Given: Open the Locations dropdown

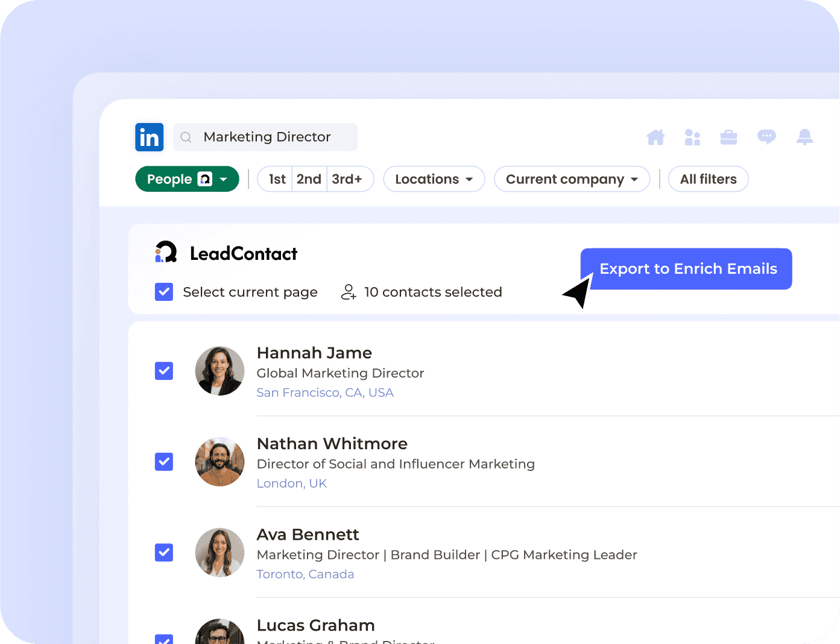Looking at the screenshot, I should click(434, 179).
